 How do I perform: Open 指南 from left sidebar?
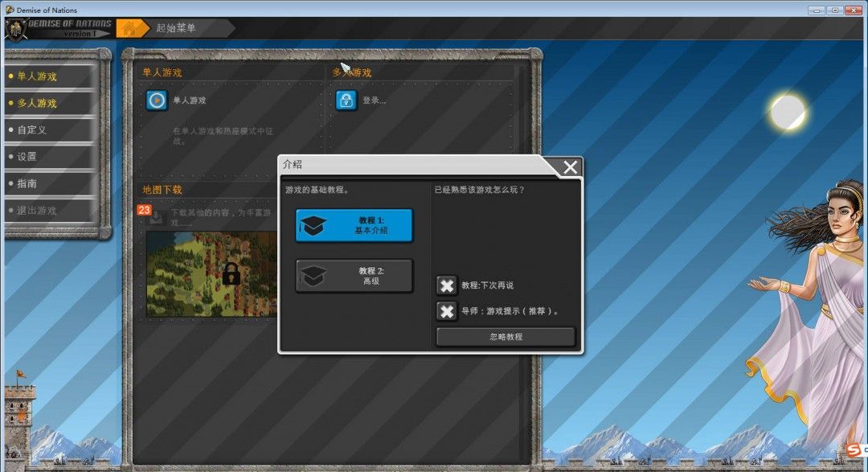click(51, 183)
